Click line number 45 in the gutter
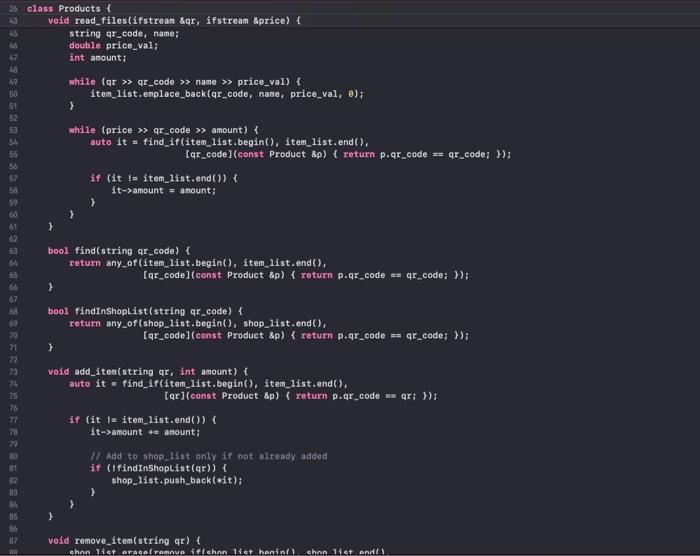Image resolution: width=700 pixels, height=556 pixels. (13, 33)
